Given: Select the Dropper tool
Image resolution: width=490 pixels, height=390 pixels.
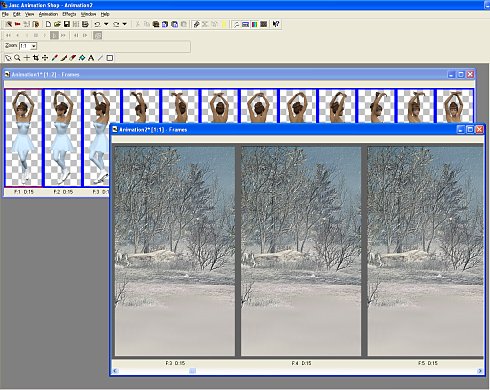Looking at the screenshot, I should tap(54, 58).
